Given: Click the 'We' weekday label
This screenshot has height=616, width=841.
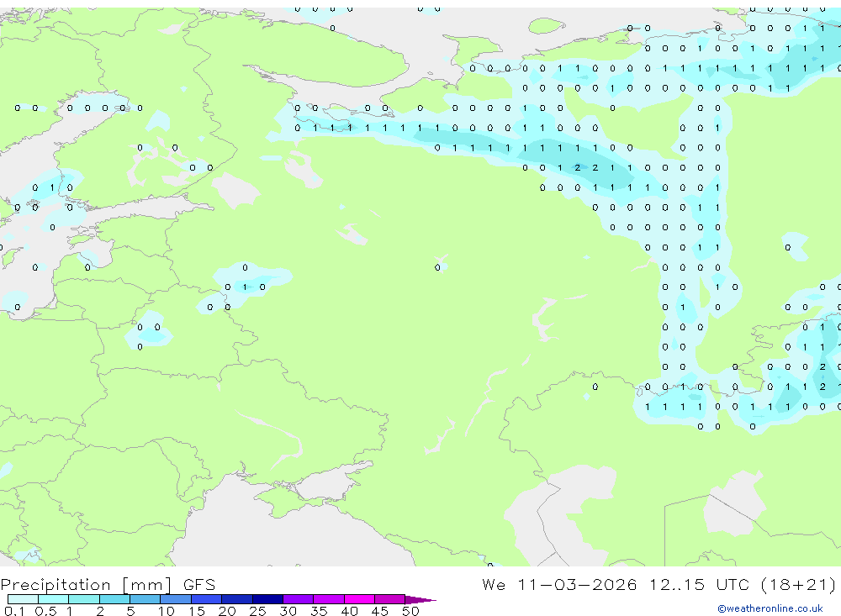Looking at the screenshot, I should [x=494, y=584].
